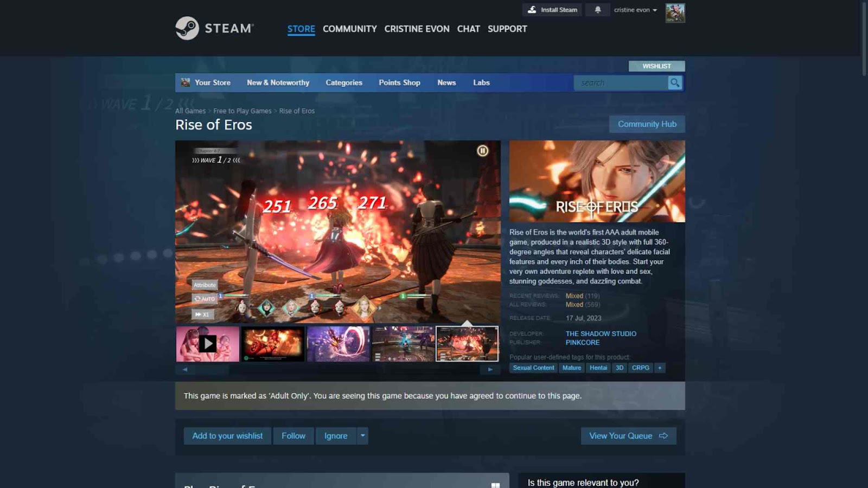Click the CRPG tag
Image resolution: width=868 pixels, height=488 pixels.
coord(641,368)
